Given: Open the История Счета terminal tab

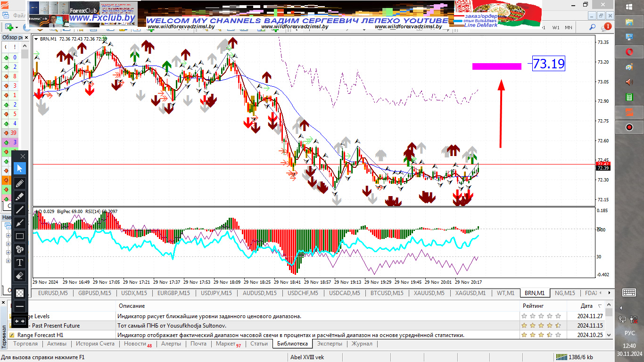Looking at the screenshot, I should tap(95, 344).
